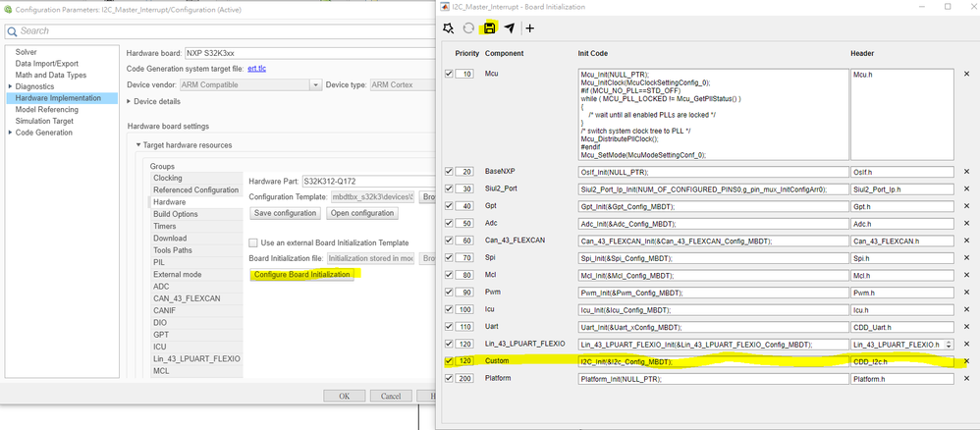The image size is (980, 430).
Task: Open the Device type dropdown
Action: click(x=403, y=84)
